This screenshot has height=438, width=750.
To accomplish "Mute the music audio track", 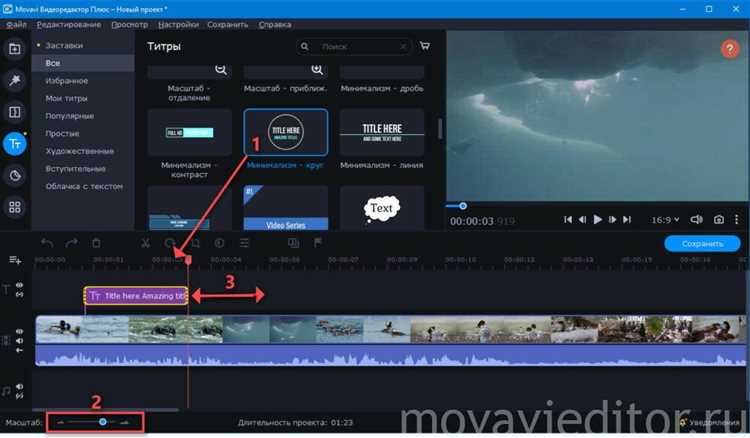I will (x=20, y=386).
